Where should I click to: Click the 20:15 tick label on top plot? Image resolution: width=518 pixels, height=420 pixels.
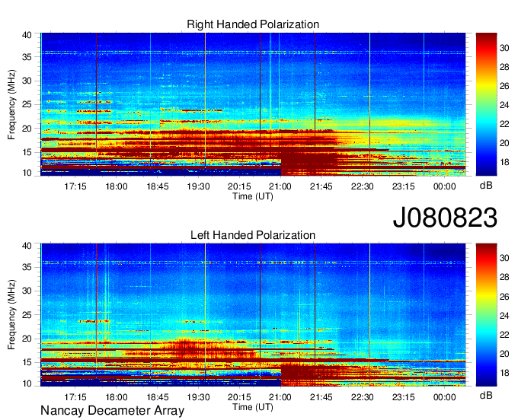click(x=239, y=186)
